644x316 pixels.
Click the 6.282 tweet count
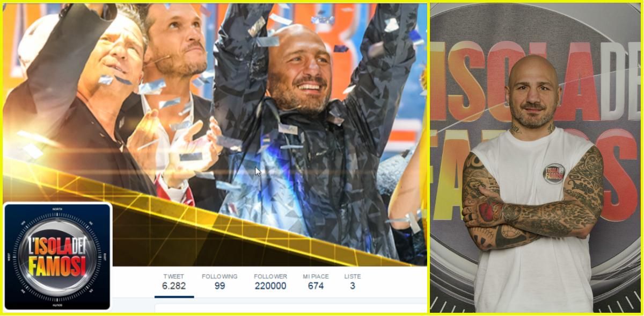(x=174, y=286)
